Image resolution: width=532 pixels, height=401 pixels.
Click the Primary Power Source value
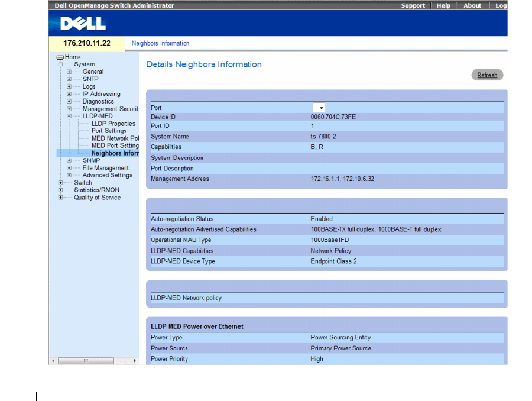pos(341,348)
